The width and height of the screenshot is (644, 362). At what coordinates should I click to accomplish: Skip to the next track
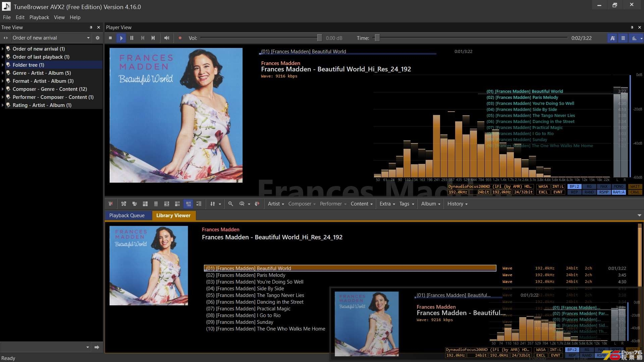tap(153, 38)
